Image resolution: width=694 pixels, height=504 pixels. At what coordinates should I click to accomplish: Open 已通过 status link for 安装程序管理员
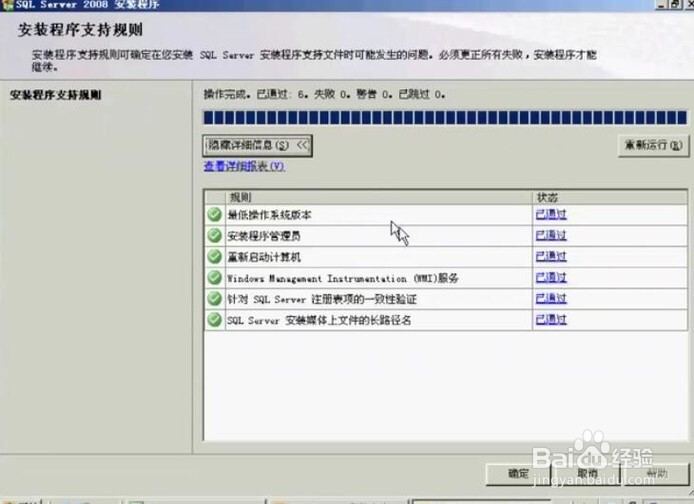pyautogui.click(x=551, y=235)
